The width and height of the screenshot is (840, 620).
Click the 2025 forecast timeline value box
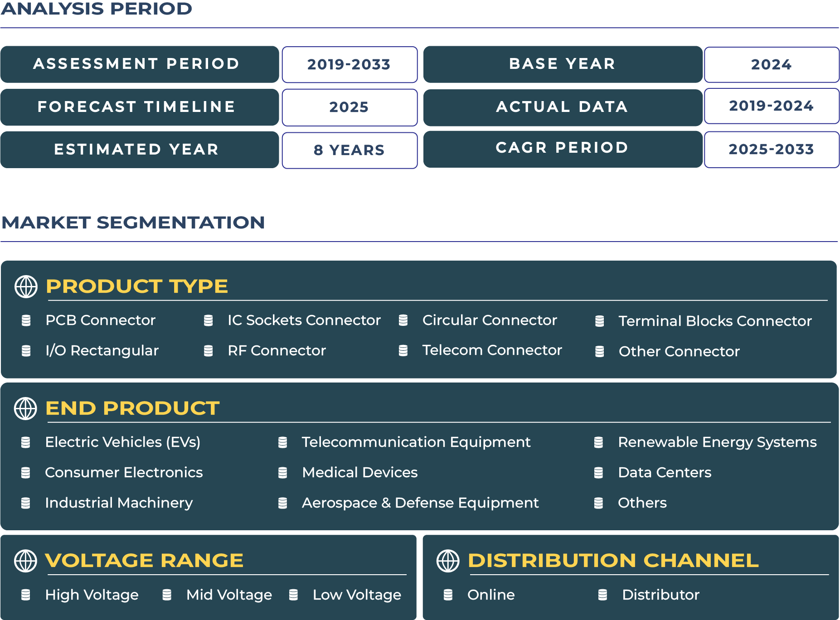(x=350, y=107)
